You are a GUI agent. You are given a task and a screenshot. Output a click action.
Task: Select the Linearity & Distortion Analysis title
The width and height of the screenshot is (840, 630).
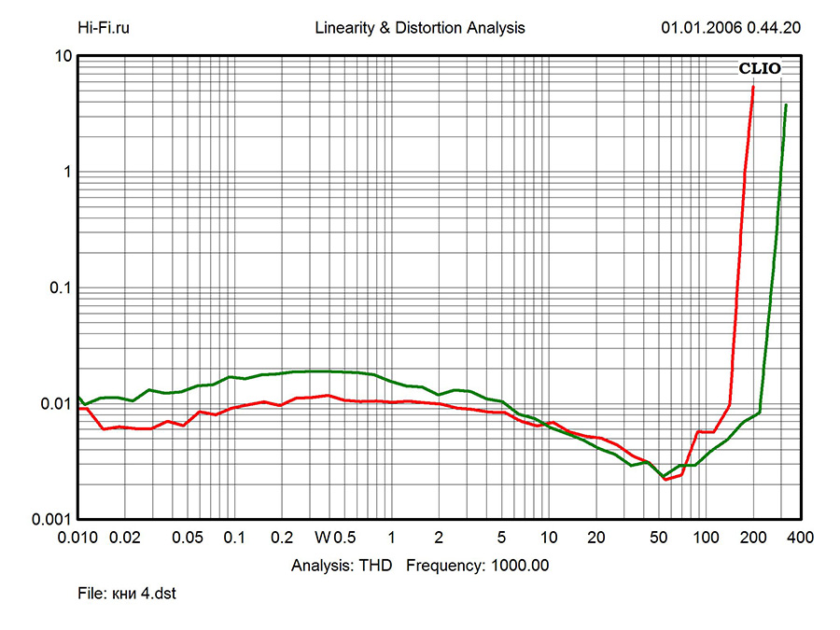click(420, 28)
